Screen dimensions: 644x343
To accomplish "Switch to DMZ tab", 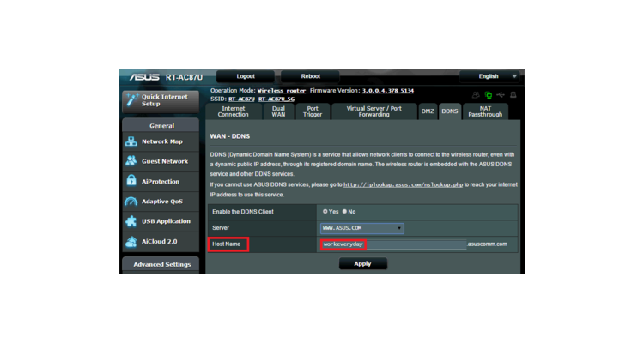I will (x=428, y=111).
